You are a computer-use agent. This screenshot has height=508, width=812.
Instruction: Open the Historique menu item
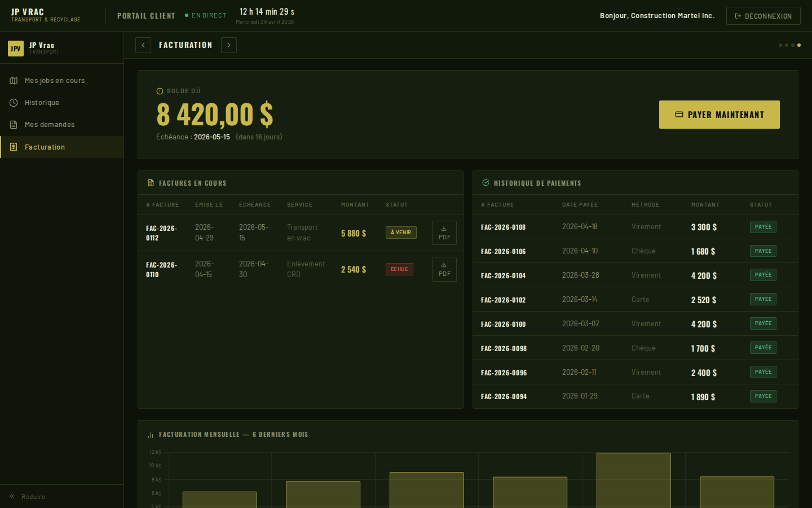[42, 103]
